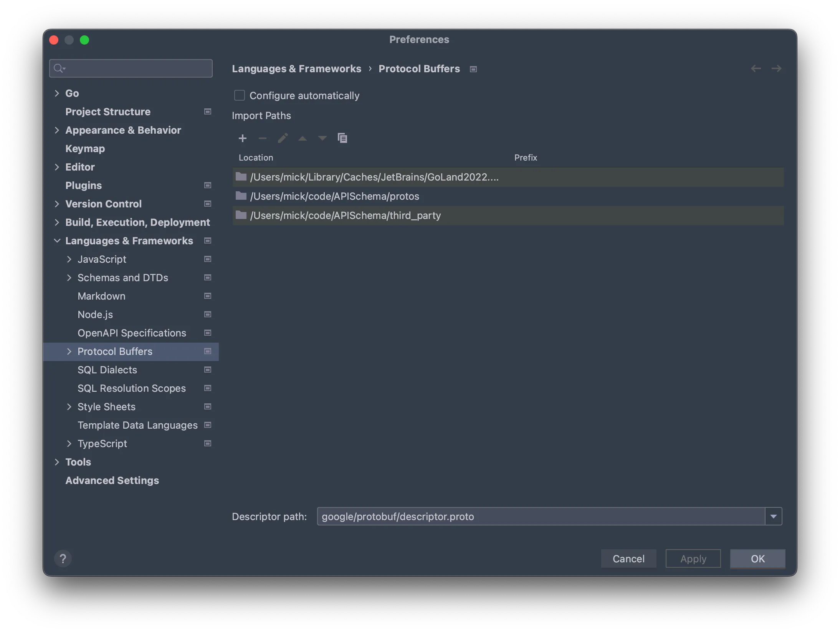Collapse the Languages & Frameworks section
This screenshot has width=840, height=633.
coord(57,241)
